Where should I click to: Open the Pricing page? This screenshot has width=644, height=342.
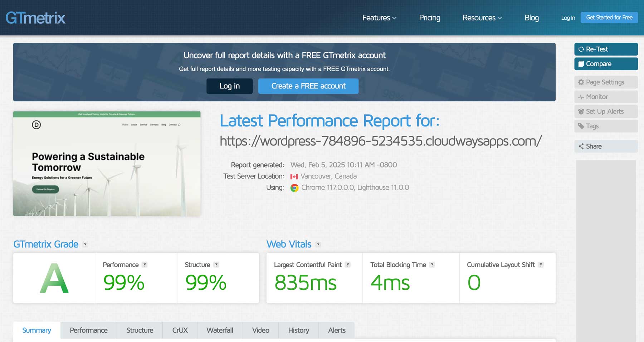click(429, 18)
